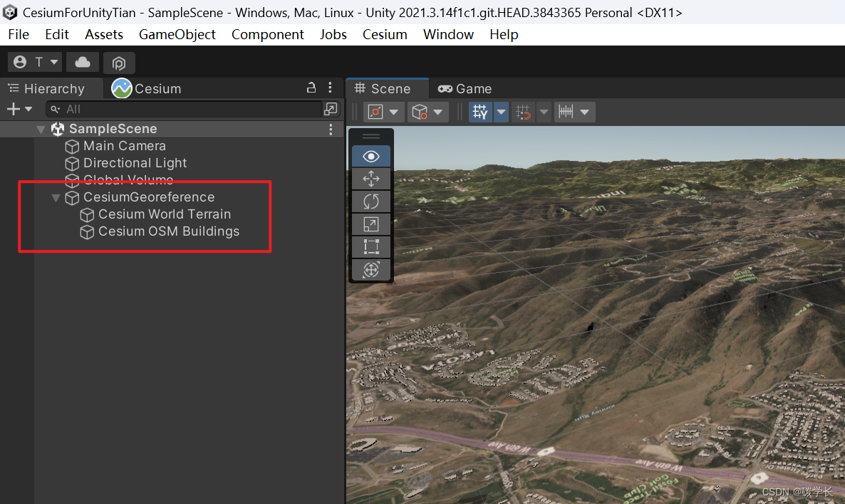Open the Component menu
Image resolution: width=845 pixels, height=504 pixels.
coord(267,34)
